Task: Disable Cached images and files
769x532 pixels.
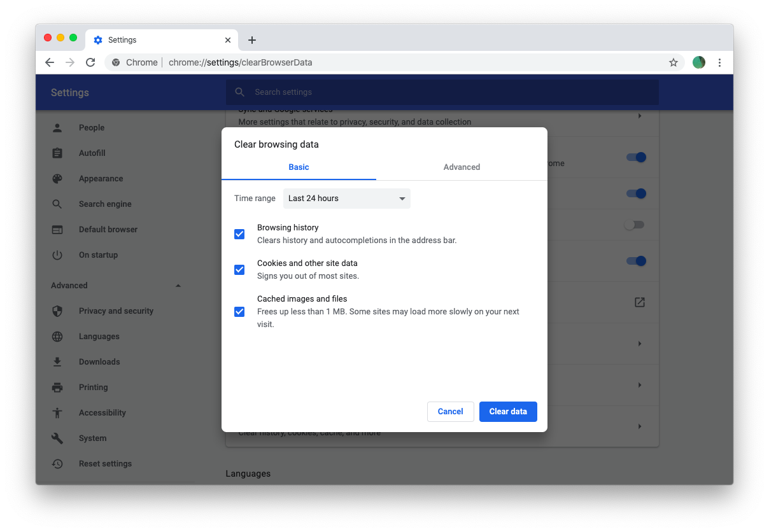Action: [239, 312]
